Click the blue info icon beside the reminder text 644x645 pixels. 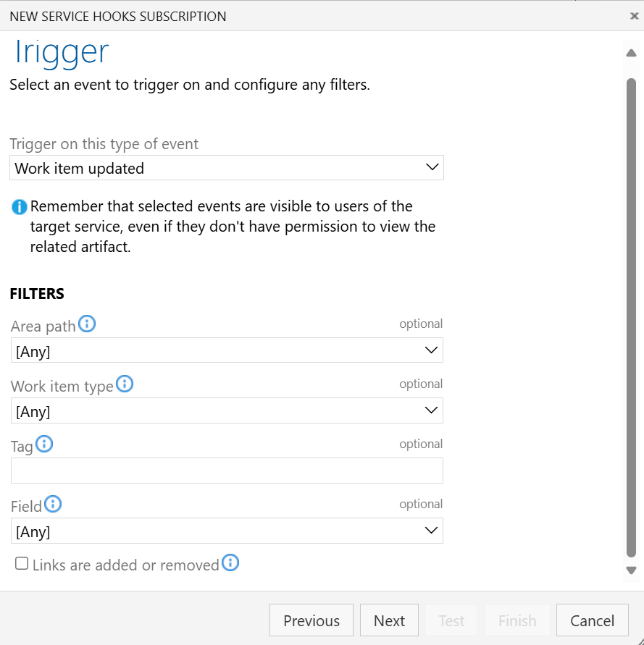coord(20,208)
